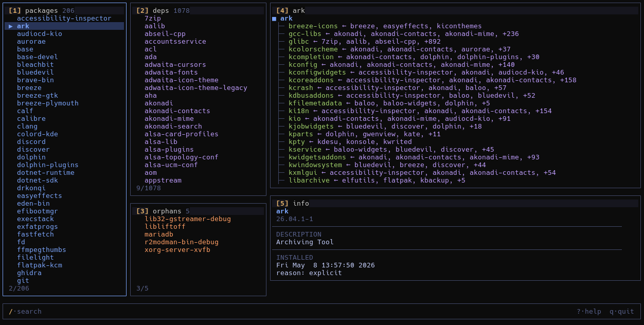Select akonadi-search dependency

pyautogui.click(x=173, y=127)
